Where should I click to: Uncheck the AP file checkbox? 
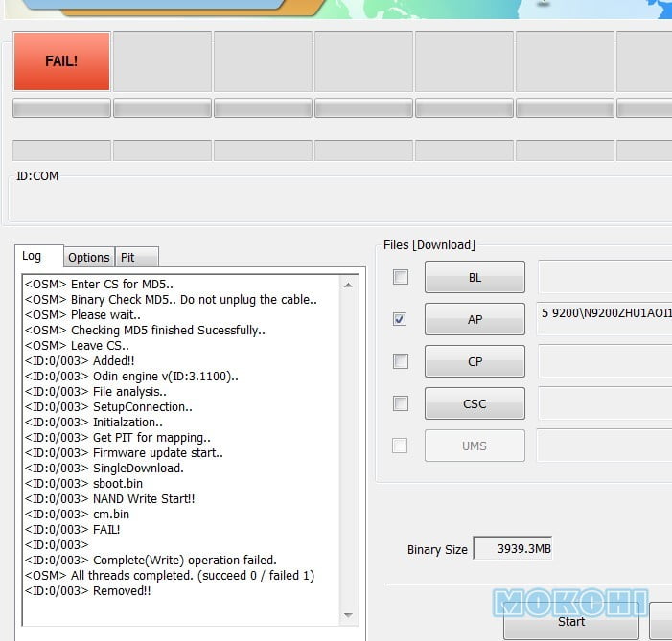tap(401, 319)
